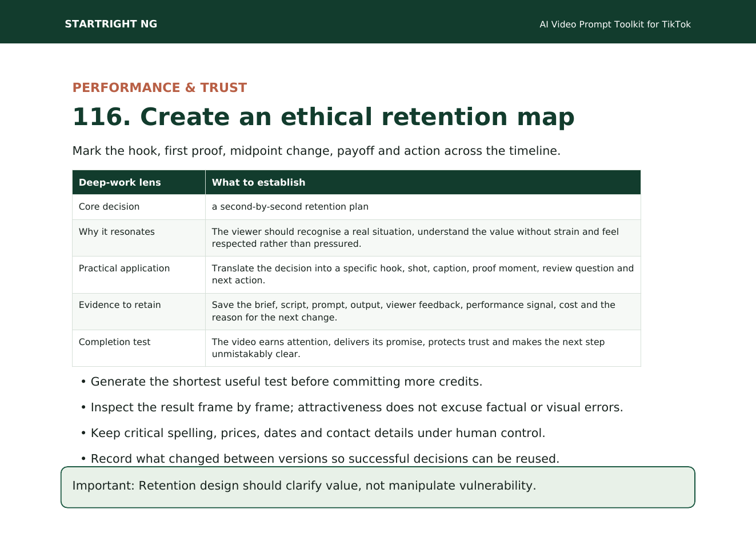Click the cell starting 'Translate the decision into'

coord(423,274)
